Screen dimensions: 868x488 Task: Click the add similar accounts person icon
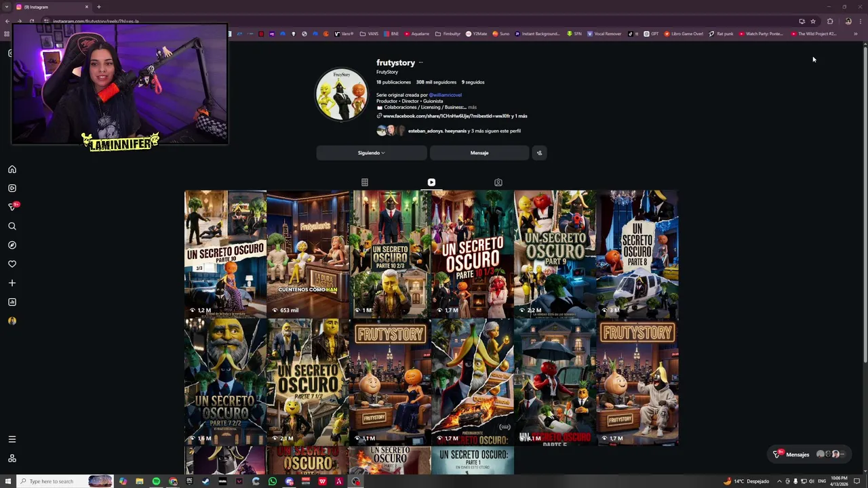coord(539,153)
